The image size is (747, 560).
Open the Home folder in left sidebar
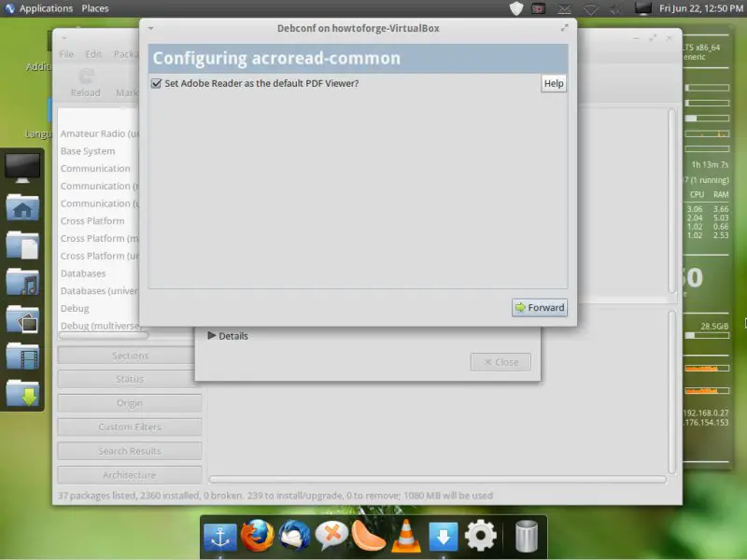pos(22,207)
